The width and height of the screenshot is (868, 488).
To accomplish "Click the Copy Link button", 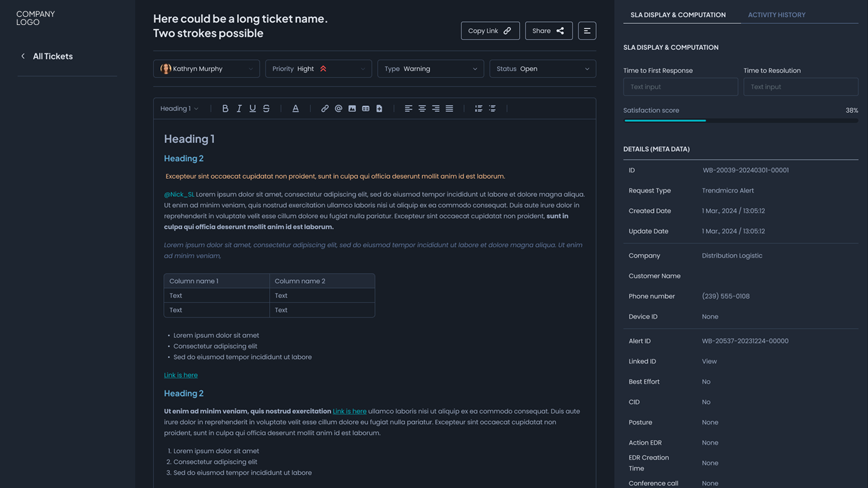I will pyautogui.click(x=490, y=31).
